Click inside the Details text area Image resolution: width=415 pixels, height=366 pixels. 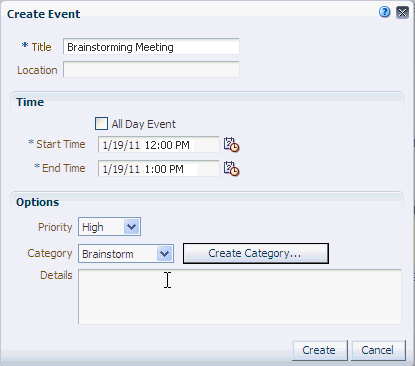pos(240,297)
